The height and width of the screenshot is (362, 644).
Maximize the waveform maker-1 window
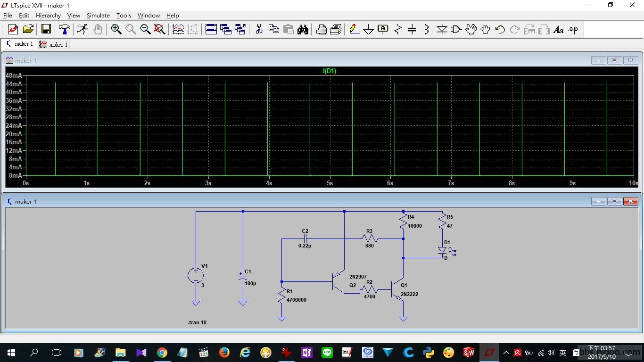pos(614,60)
